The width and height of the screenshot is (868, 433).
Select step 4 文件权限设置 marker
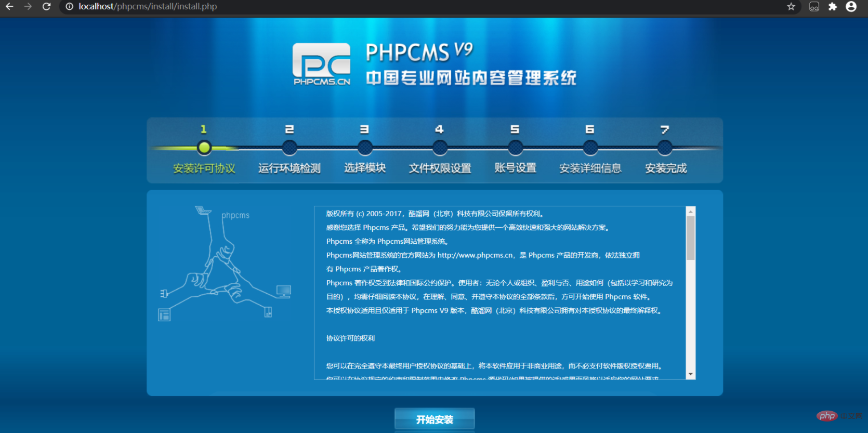[x=440, y=148]
